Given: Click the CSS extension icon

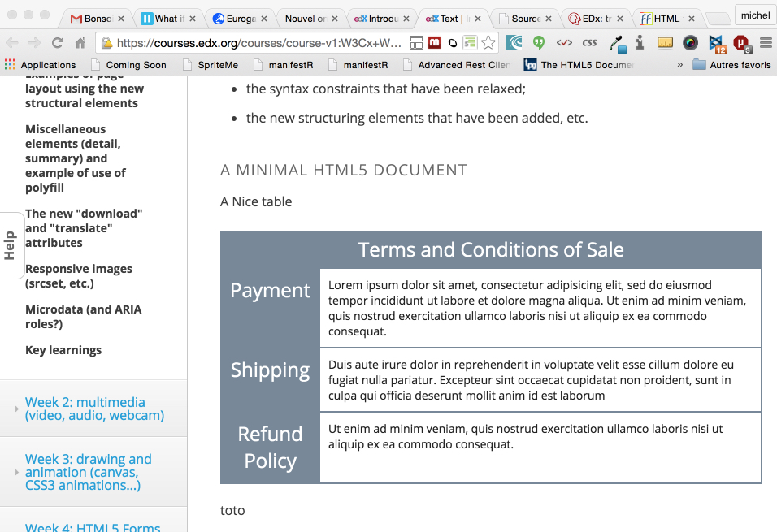Looking at the screenshot, I should pos(590,43).
